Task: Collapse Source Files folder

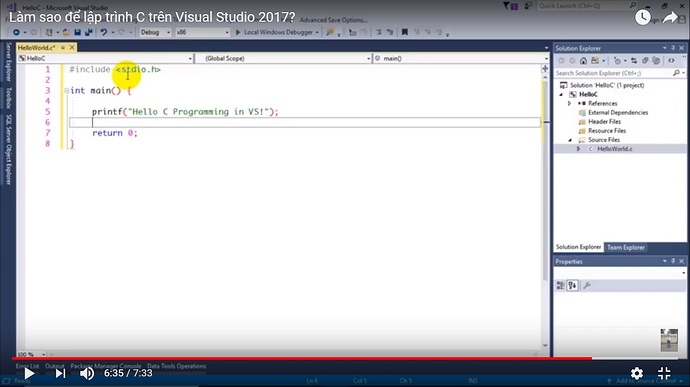Action: (x=570, y=140)
